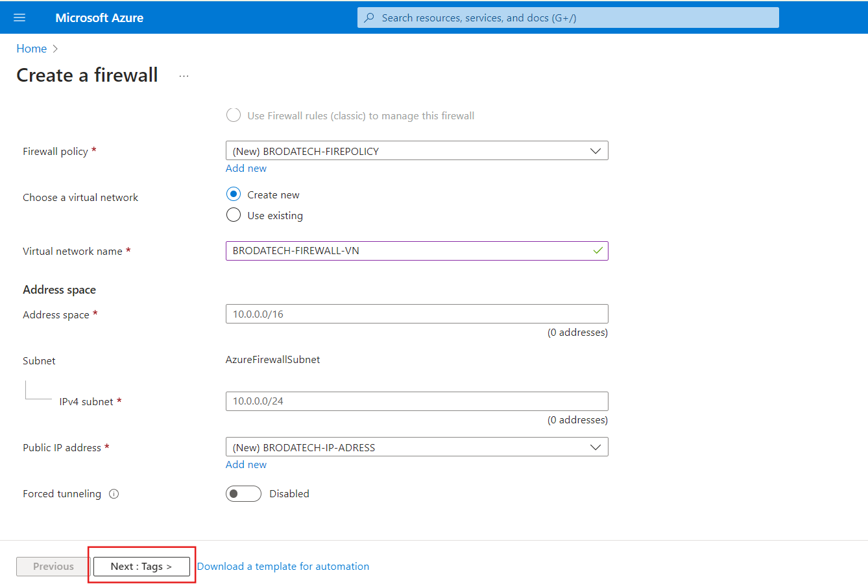The width and height of the screenshot is (868, 588).
Task: Click the Next : Tags button
Action: click(141, 567)
